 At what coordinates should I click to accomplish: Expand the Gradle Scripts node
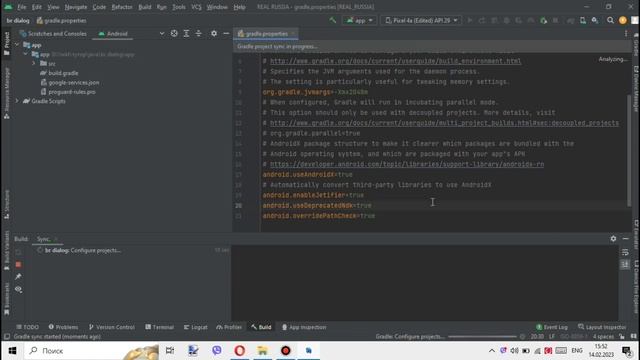pos(17,101)
